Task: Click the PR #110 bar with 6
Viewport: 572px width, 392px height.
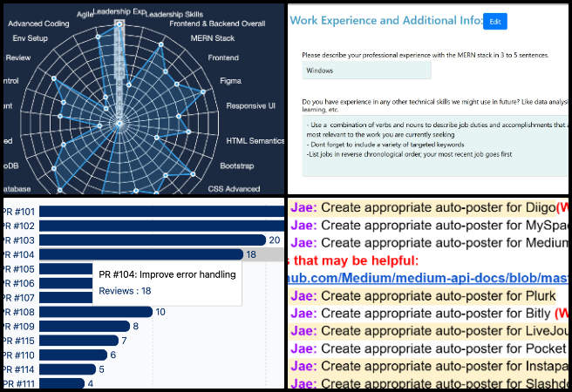Action: tap(73, 355)
